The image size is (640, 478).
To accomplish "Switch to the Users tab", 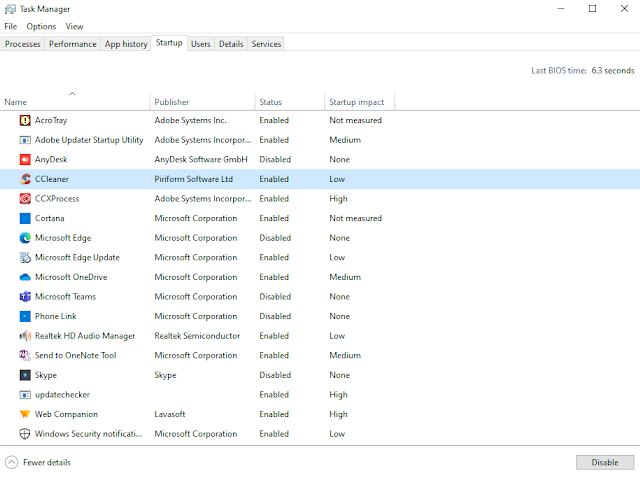I will pyautogui.click(x=200, y=44).
